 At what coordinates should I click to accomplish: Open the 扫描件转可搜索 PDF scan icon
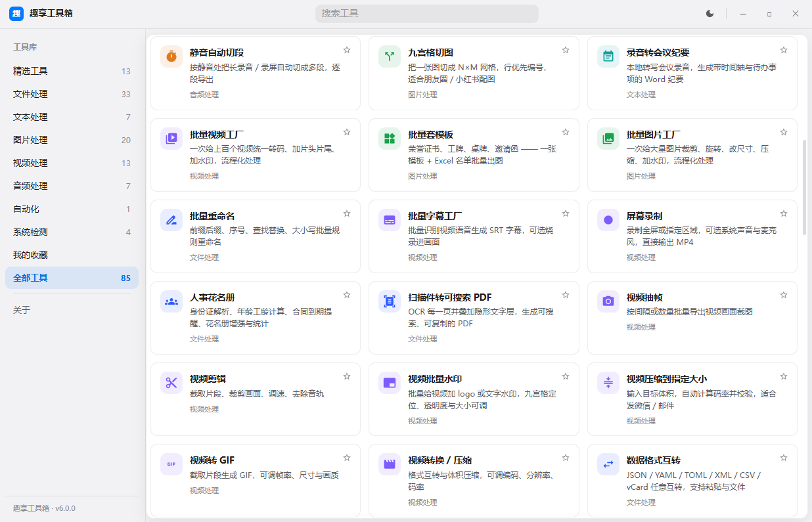pos(390,301)
